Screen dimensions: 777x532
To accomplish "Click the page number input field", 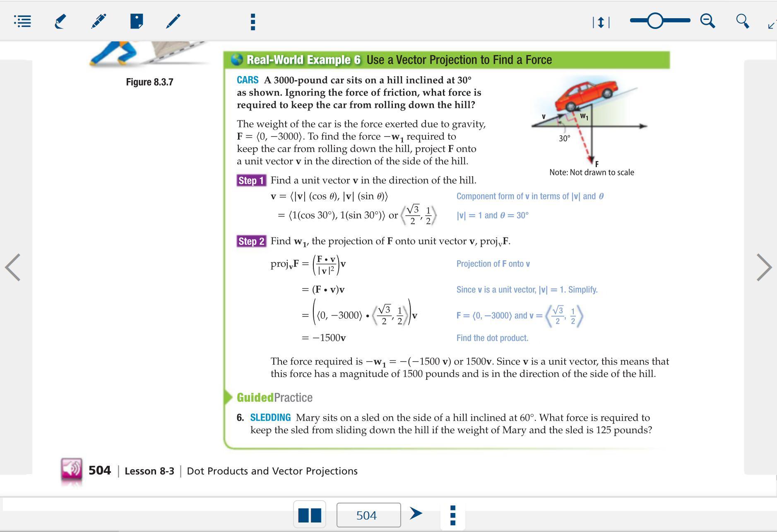I will (368, 515).
